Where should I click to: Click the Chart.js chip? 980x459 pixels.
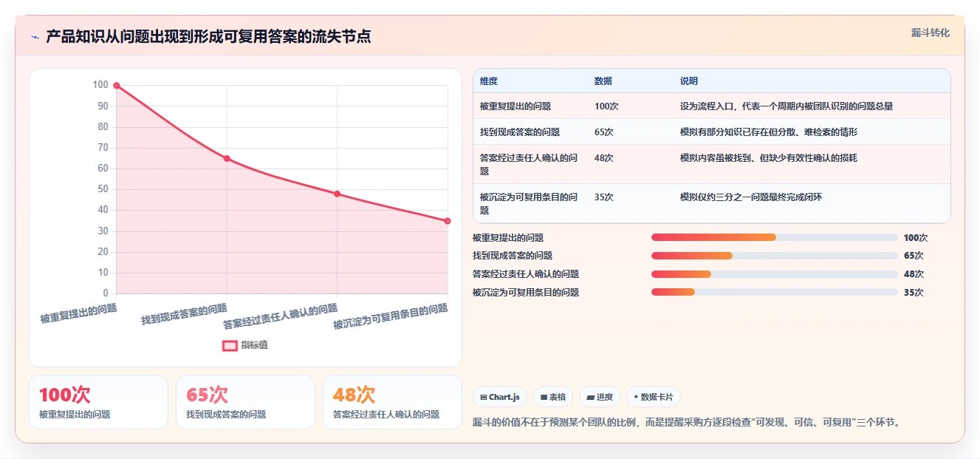500,397
